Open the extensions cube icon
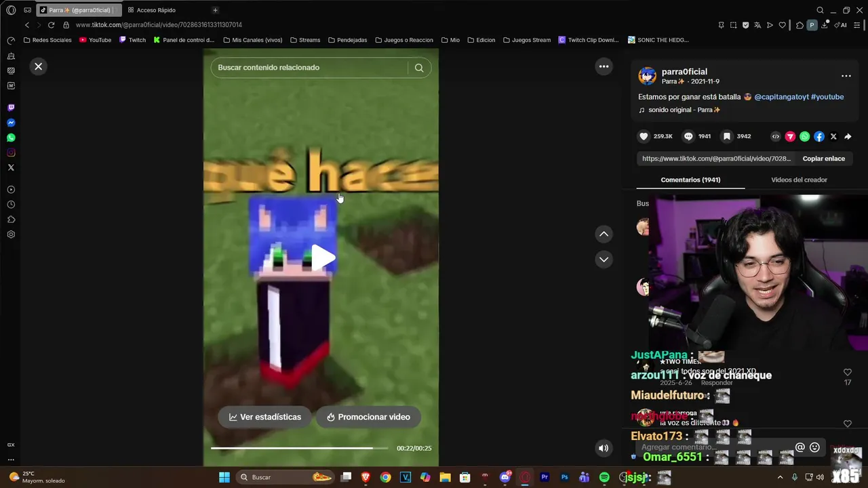 point(800,25)
